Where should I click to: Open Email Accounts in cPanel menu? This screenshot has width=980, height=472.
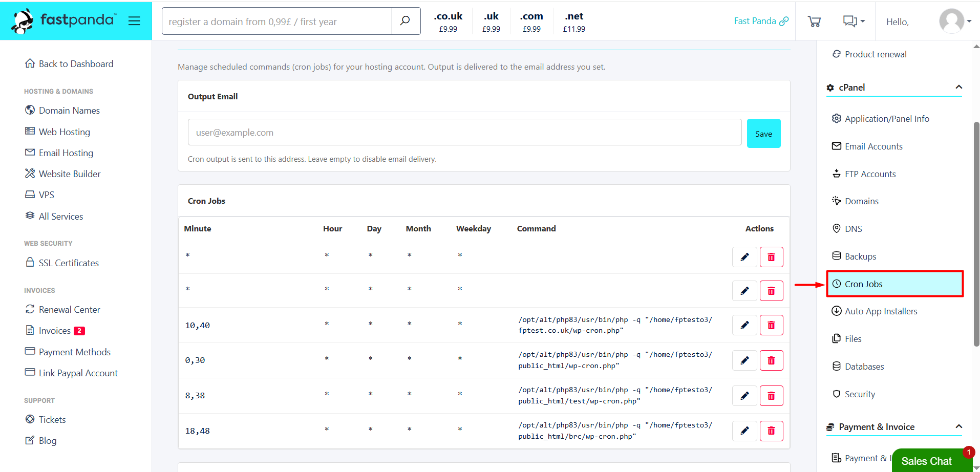(x=867, y=146)
